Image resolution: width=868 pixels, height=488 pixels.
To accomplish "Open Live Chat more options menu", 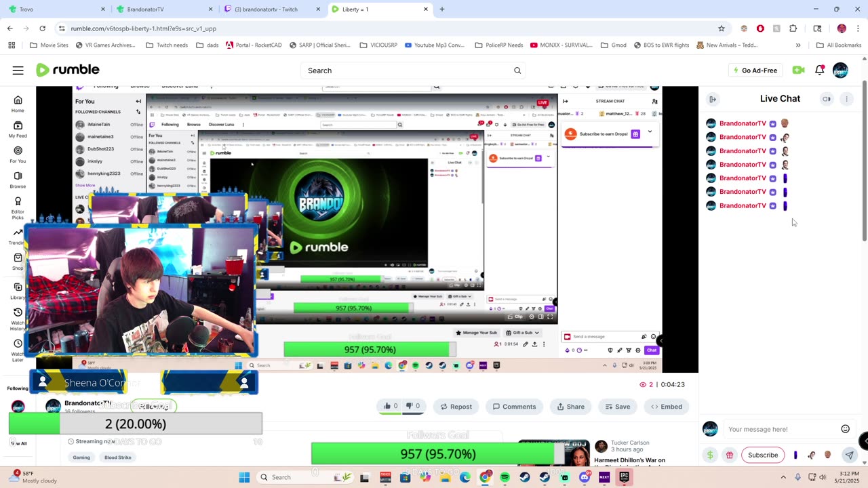I will (846, 99).
